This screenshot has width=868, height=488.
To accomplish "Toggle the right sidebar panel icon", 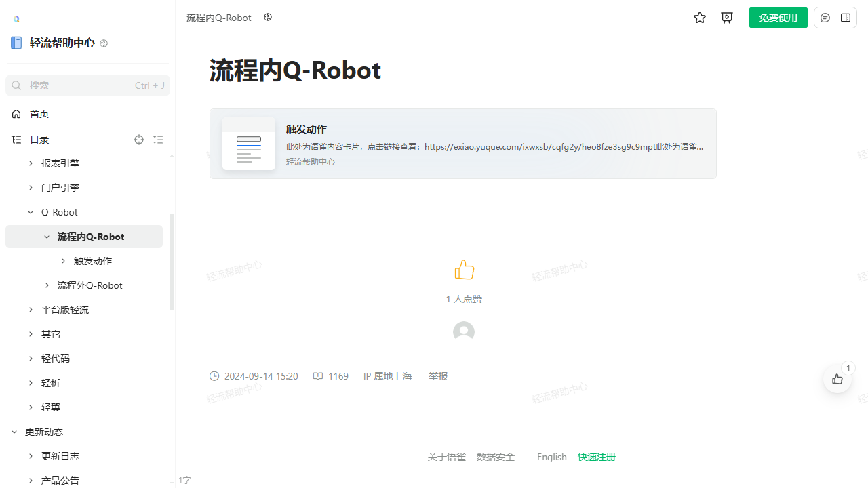I will 846,18.
